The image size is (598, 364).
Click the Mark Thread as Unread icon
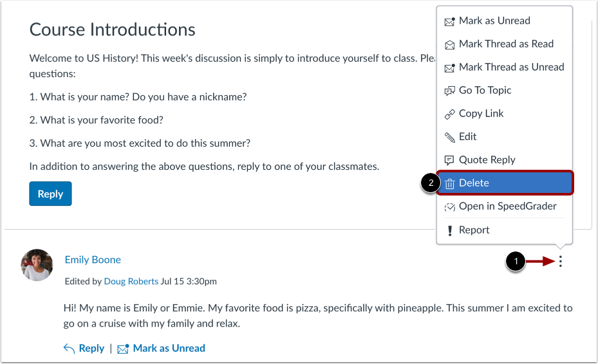pos(449,68)
